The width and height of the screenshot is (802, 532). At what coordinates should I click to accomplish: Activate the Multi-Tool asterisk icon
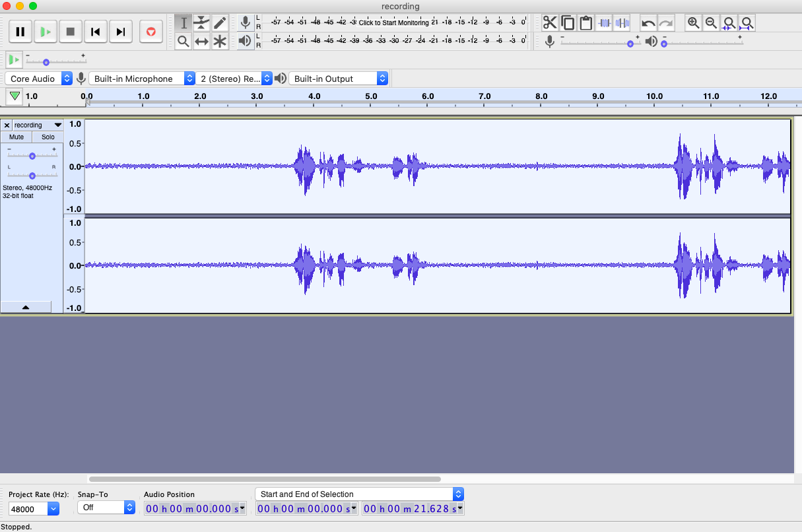220,42
